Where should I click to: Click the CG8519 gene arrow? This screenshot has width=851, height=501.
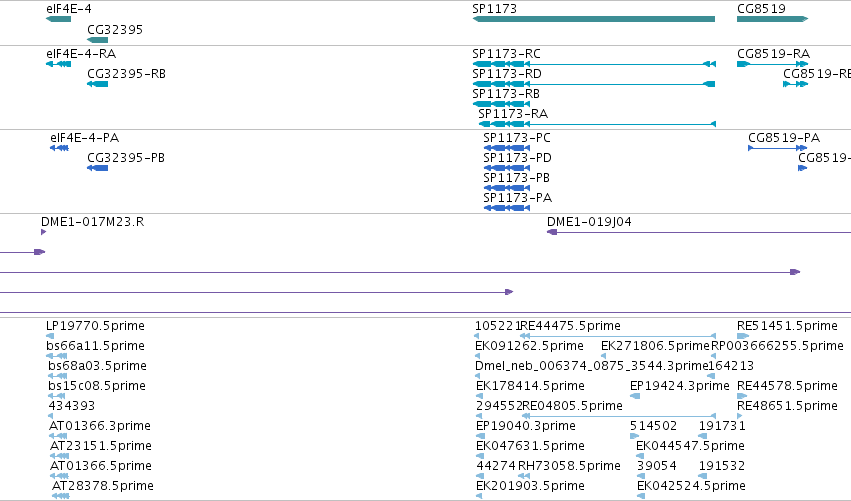[772, 19]
